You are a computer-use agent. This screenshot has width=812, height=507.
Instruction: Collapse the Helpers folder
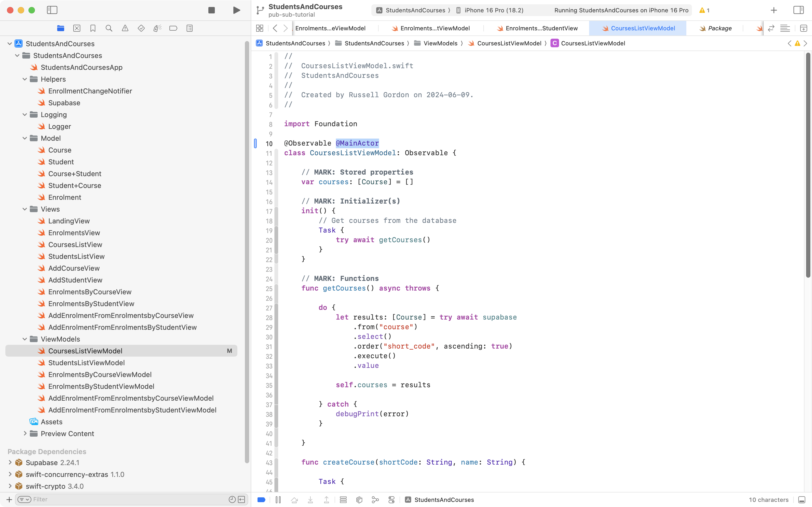24,79
